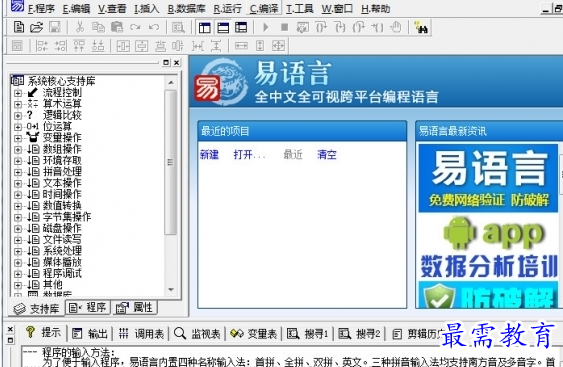The image size is (563, 367).
Task: Switch to the 调用表 bottom tab
Action: tap(141, 334)
